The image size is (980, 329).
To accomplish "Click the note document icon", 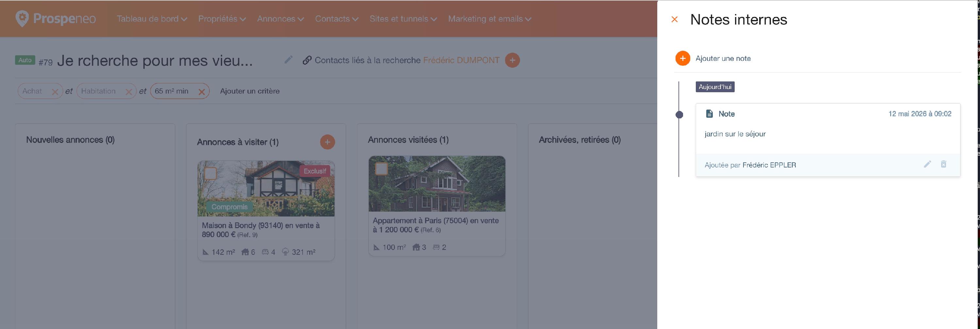I will (x=709, y=113).
